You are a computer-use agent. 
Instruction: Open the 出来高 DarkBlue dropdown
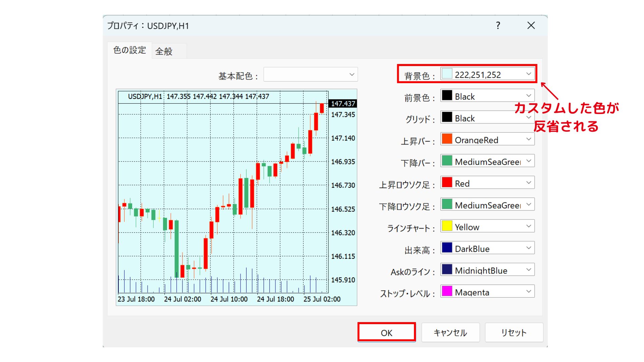coord(487,248)
